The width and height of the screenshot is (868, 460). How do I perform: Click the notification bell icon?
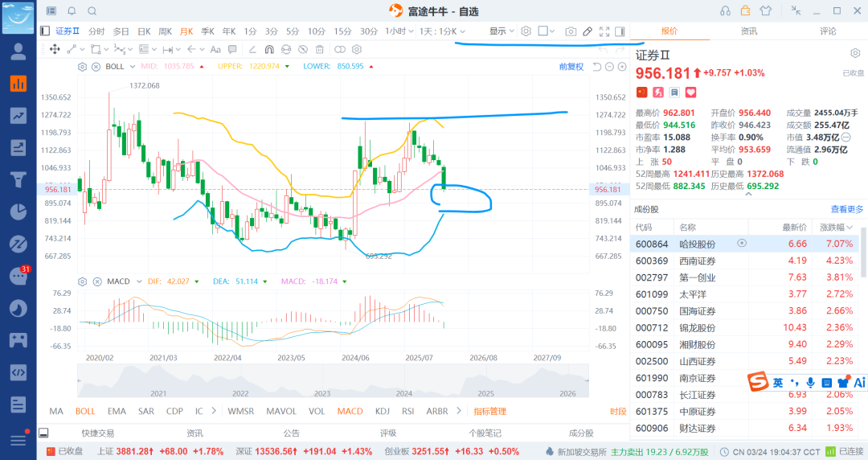pyautogui.click(x=72, y=10)
